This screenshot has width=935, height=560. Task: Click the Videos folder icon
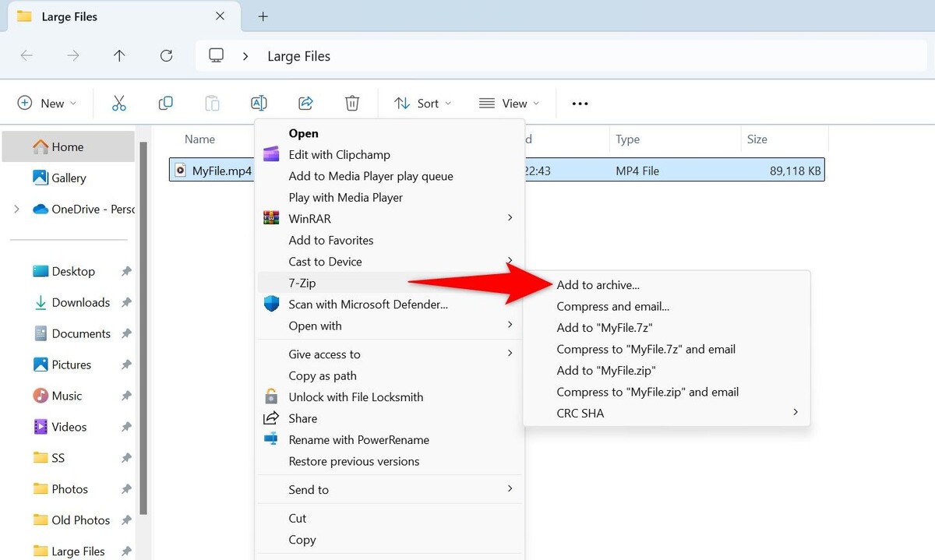click(x=41, y=427)
